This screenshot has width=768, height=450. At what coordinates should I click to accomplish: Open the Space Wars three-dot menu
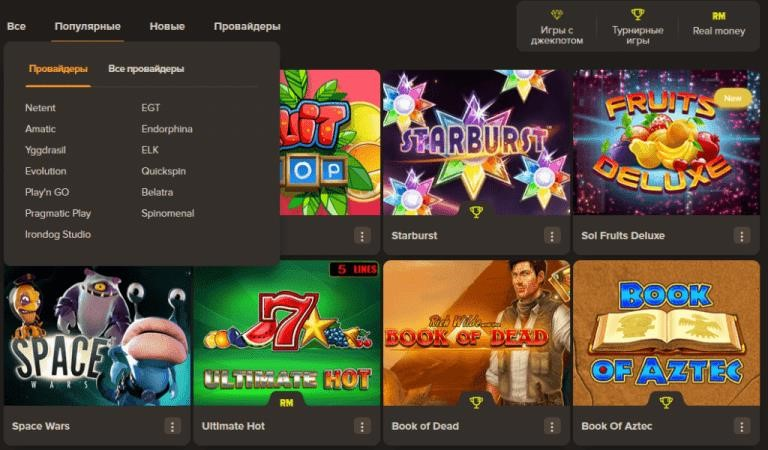click(172, 426)
